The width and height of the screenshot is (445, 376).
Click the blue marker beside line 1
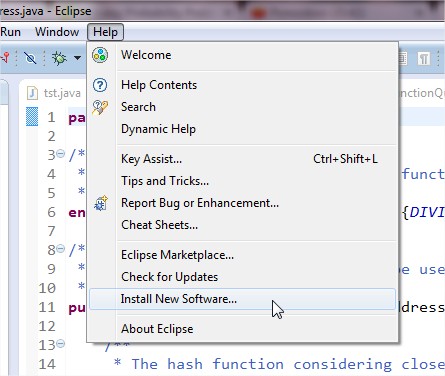(x=32, y=117)
